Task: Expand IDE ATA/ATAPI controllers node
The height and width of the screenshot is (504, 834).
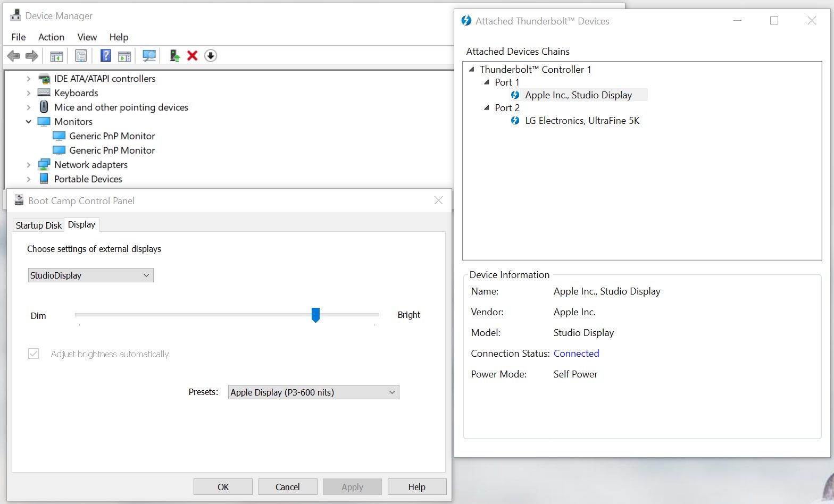Action: click(29, 79)
